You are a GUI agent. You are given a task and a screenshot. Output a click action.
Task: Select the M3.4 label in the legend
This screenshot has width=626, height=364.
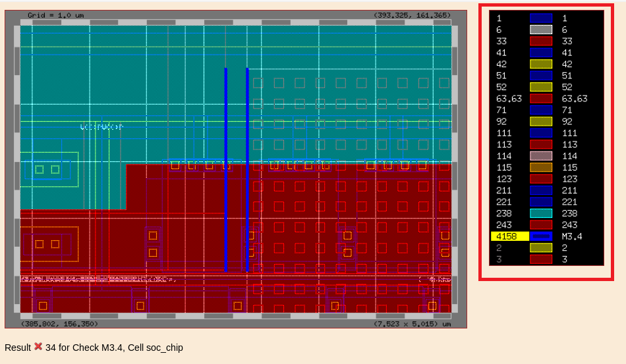572,236
